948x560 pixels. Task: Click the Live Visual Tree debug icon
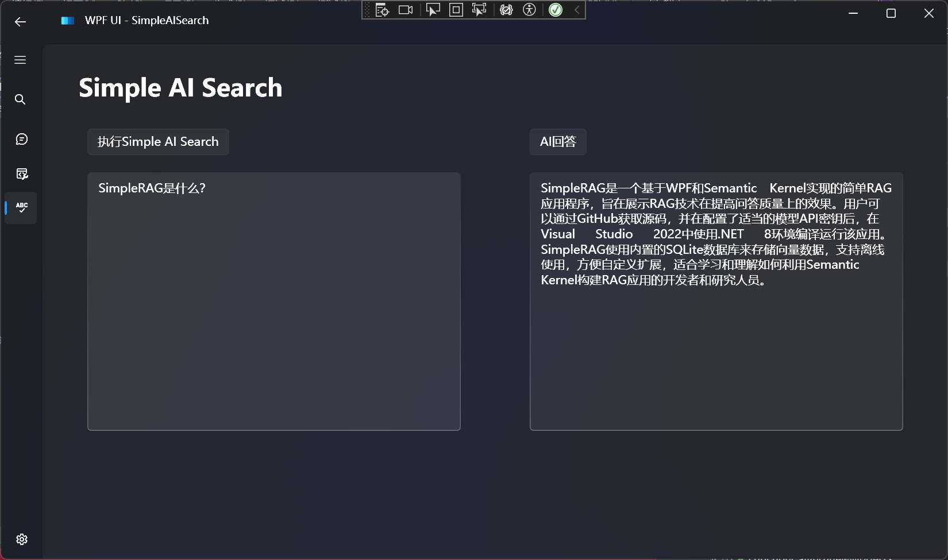pyautogui.click(x=382, y=10)
